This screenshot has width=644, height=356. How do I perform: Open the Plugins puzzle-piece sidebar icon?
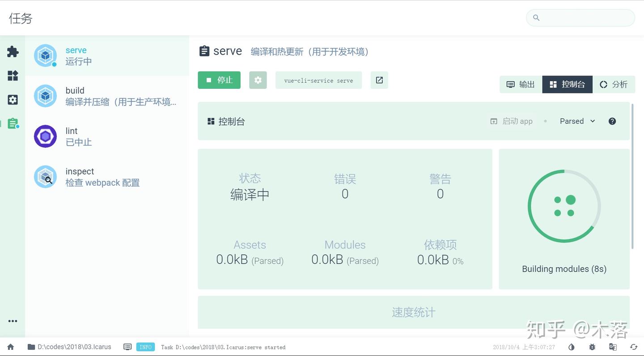click(x=13, y=51)
